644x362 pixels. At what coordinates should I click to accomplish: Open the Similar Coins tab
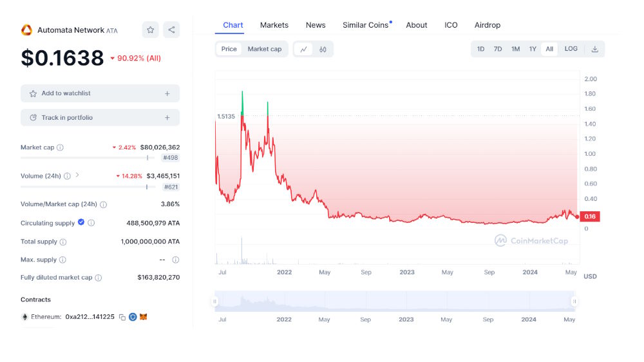(x=366, y=25)
